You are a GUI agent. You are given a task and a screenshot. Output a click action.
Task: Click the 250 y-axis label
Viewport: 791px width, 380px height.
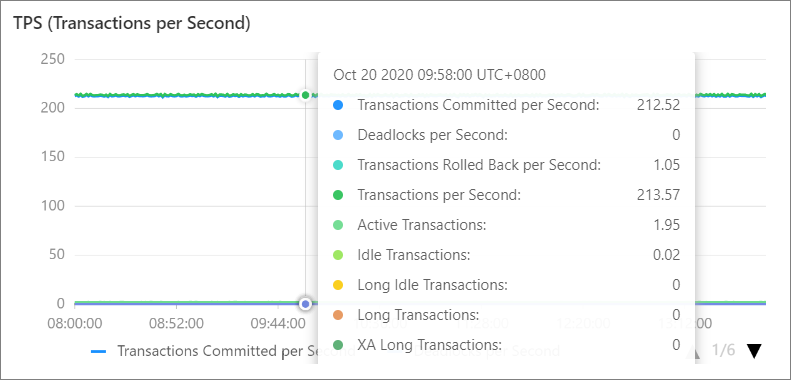click(52, 59)
